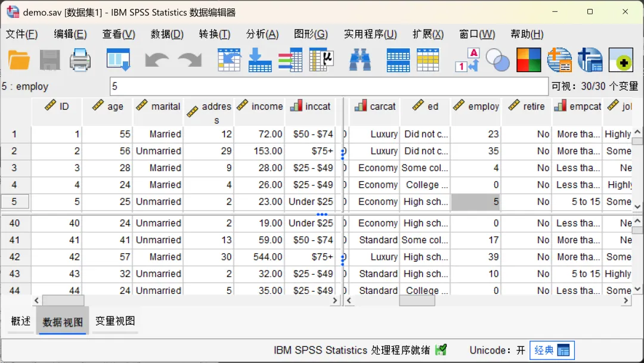
Task: Open the 帮助(H) menu
Action: [x=527, y=34]
